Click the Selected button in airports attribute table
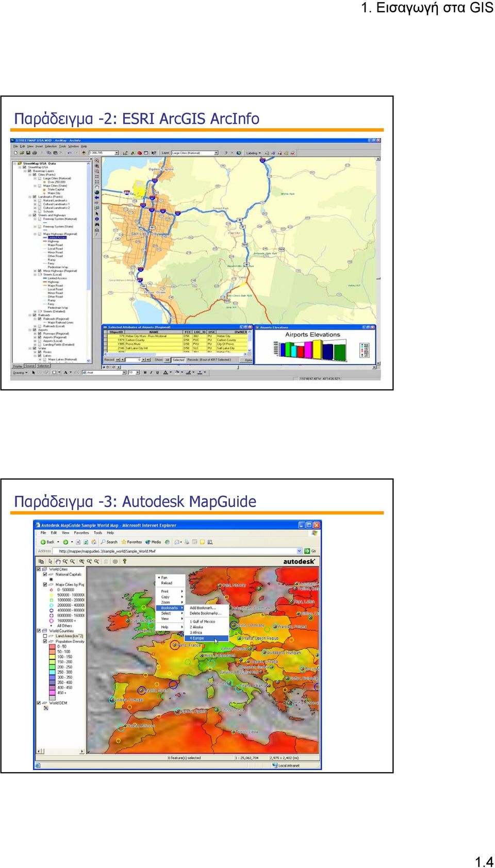This screenshot has height=868, width=495. pyautogui.click(x=178, y=360)
